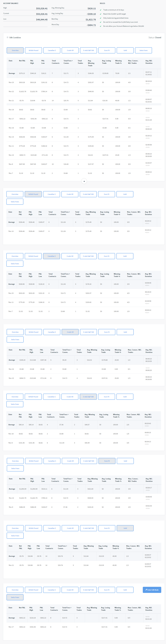The width and height of the screenshot is (166, 644).
Task: Click the gray status circle beside 50k Combine
Action: (x=7, y=37)
